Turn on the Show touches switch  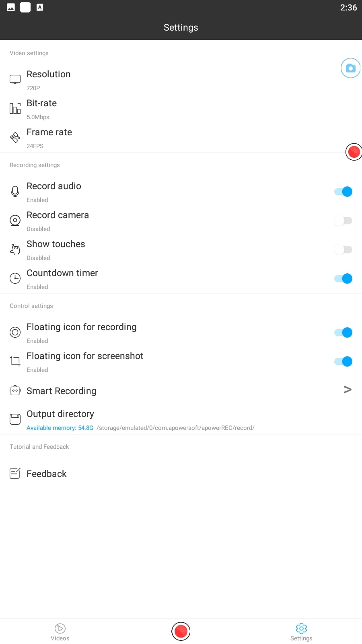[x=343, y=250]
